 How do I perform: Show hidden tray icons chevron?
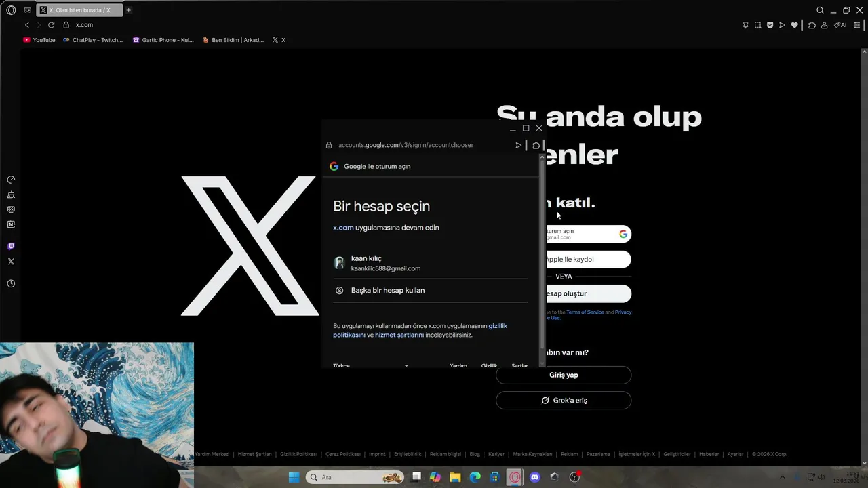[x=782, y=477]
